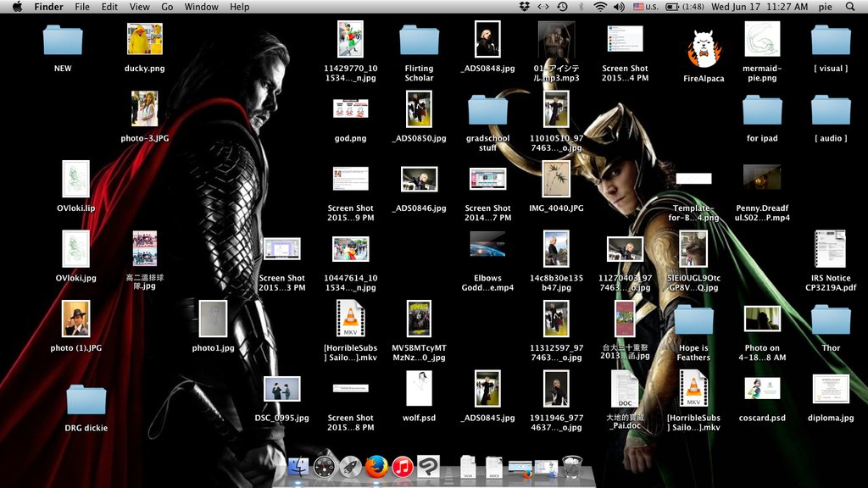Select ducky.png file

tap(144, 48)
